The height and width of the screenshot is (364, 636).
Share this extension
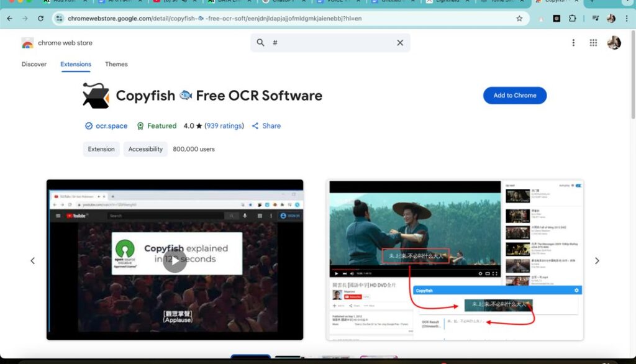(266, 126)
